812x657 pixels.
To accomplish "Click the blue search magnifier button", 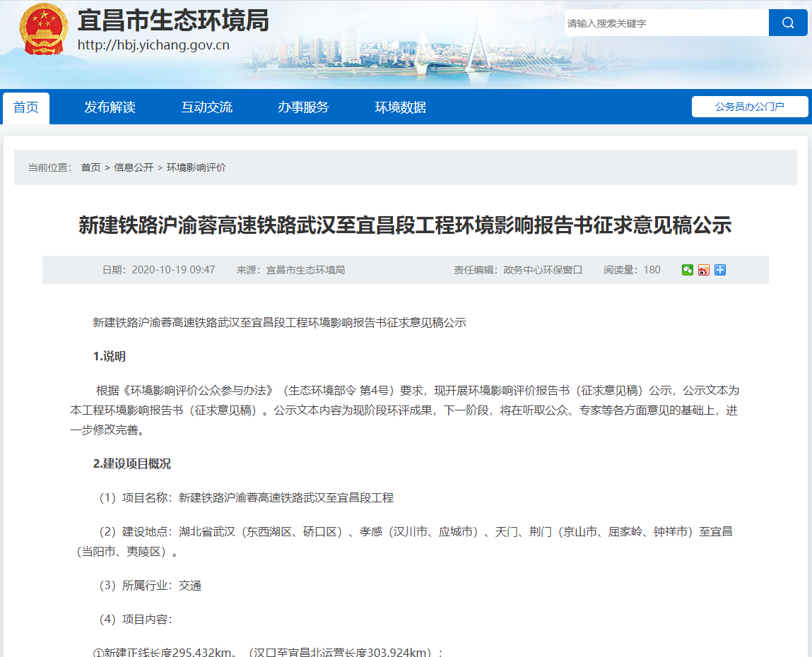I will 788,23.
